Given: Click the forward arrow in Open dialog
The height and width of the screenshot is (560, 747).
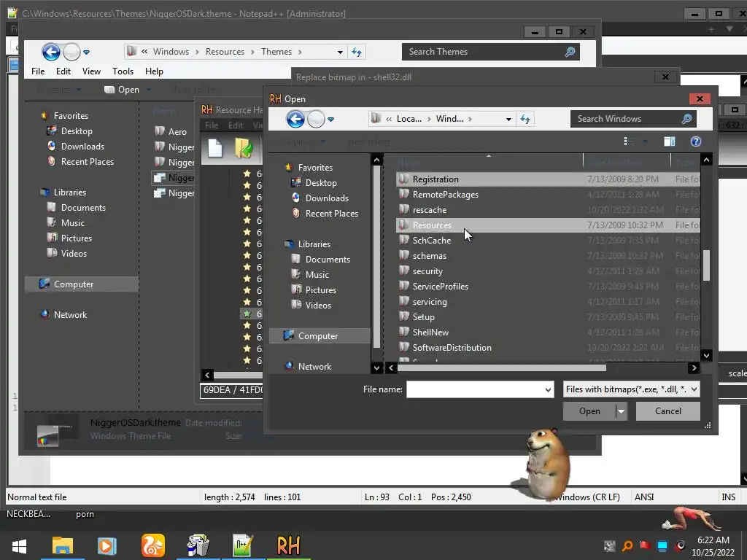Looking at the screenshot, I should click(x=316, y=119).
